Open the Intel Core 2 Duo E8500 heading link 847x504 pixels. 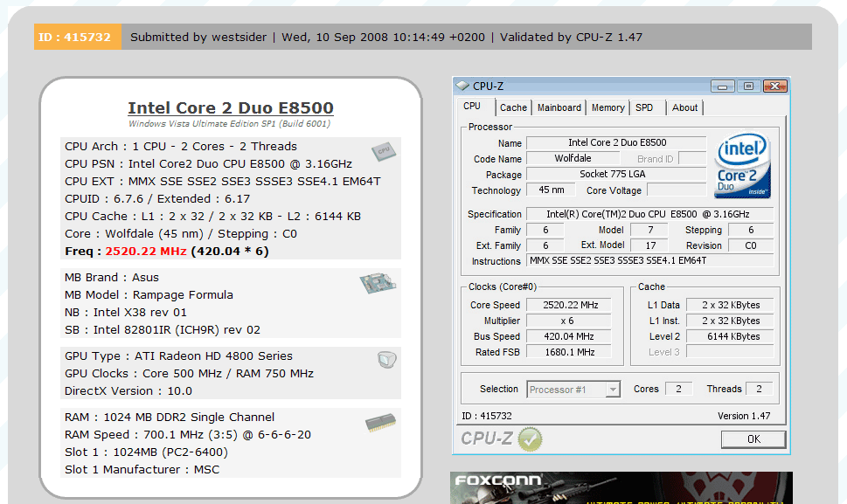[x=231, y=108]
